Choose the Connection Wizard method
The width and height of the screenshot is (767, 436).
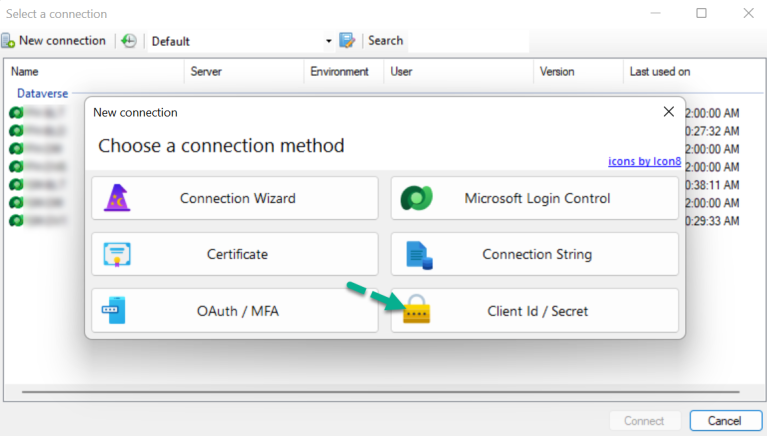pos(235,198)
